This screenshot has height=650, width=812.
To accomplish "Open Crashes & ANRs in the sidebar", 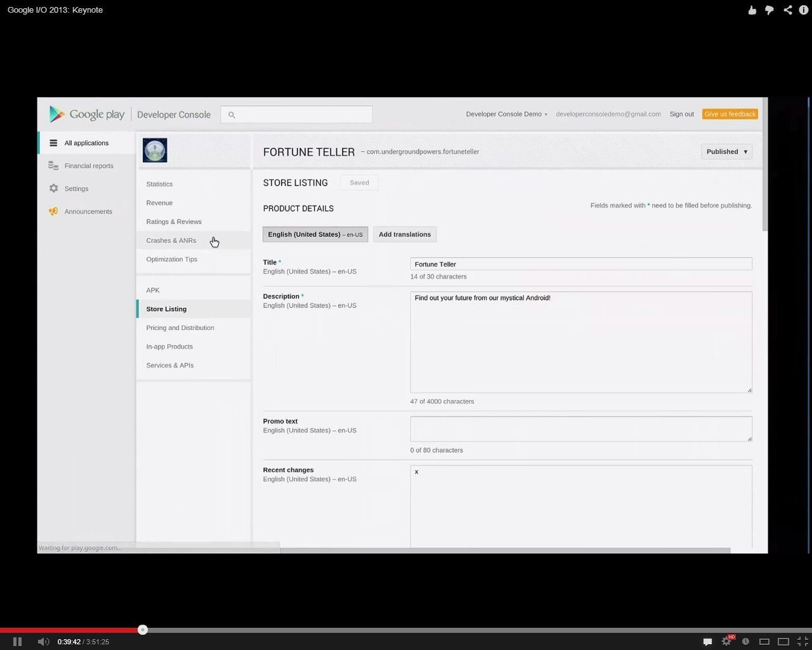I will click(171, 241).
